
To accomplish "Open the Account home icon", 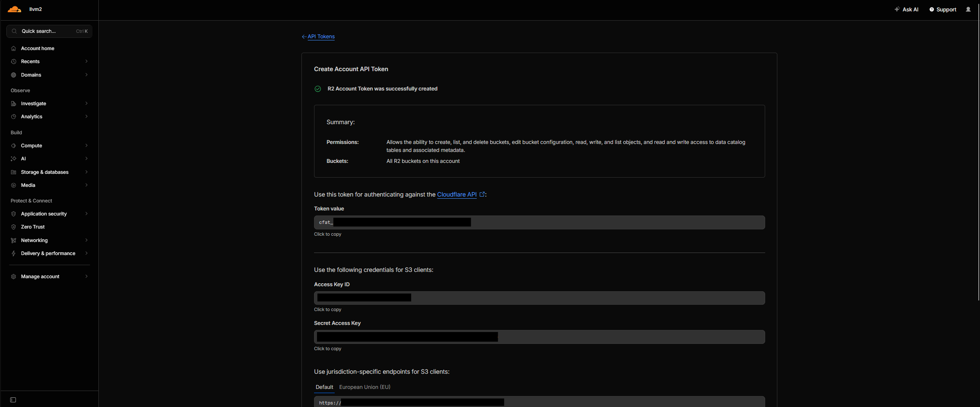I will coord(13,48).
